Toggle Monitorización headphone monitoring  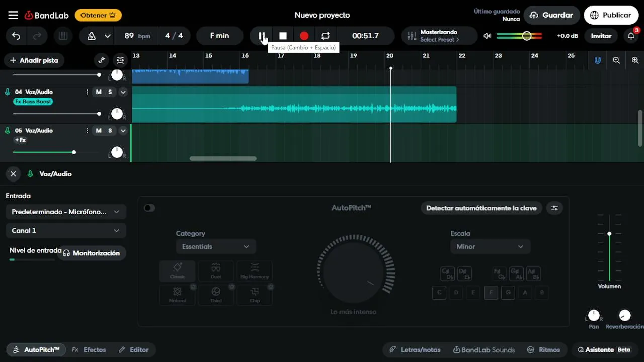pyautogui.click(x=92, y=253)
